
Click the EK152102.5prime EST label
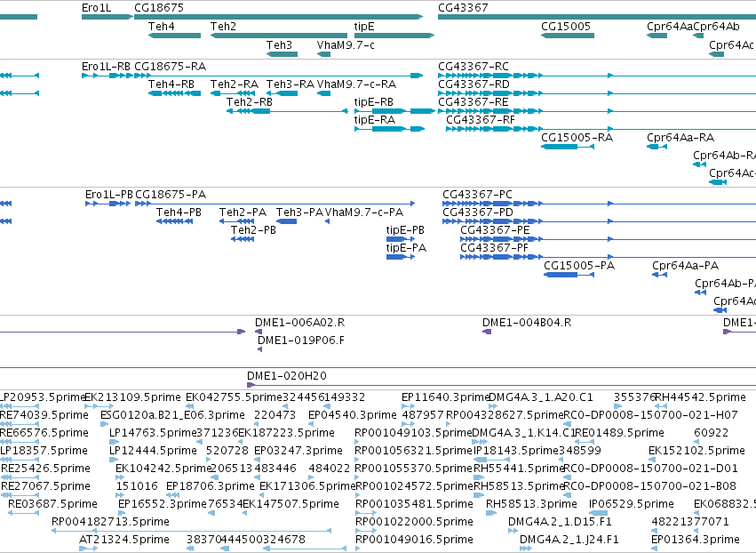696,451
